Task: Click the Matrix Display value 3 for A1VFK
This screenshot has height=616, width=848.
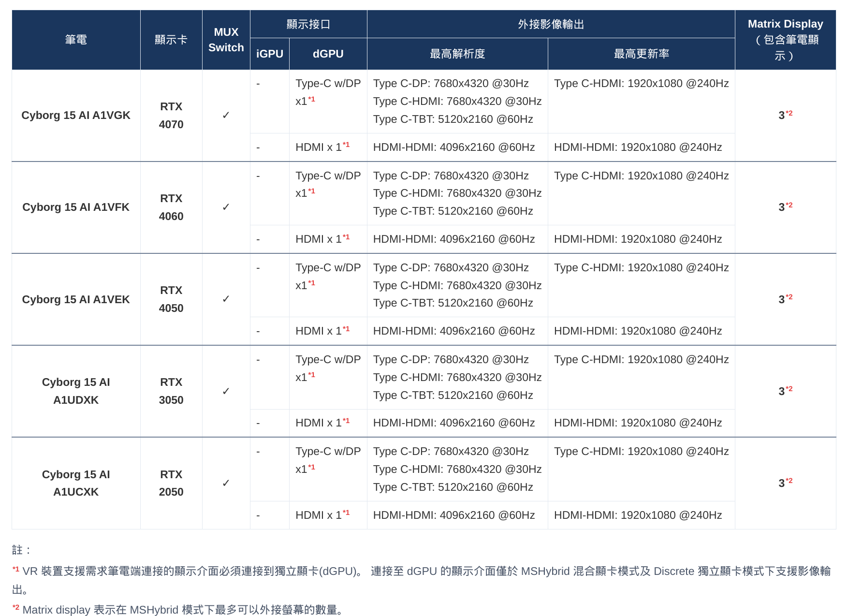Action: 786,207
